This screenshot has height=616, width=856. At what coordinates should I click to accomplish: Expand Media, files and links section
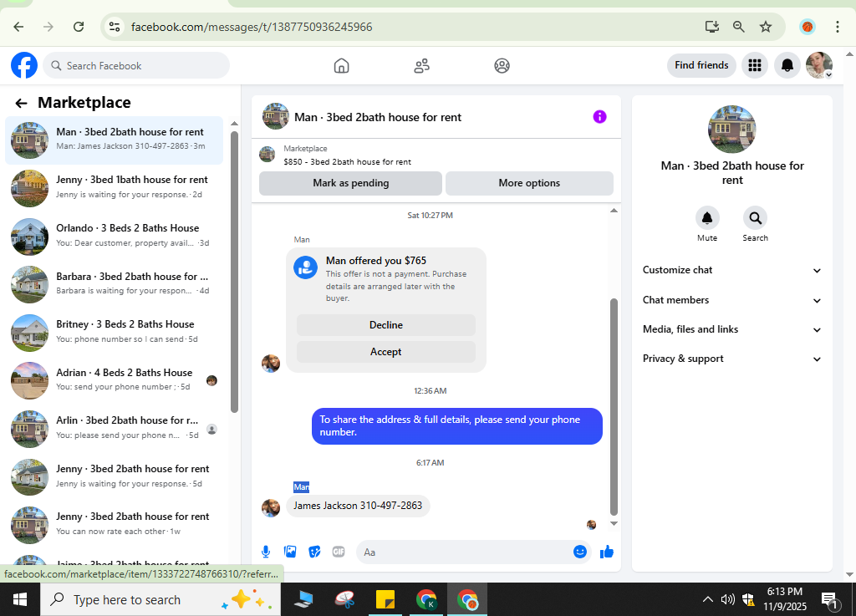pos(731,329)
